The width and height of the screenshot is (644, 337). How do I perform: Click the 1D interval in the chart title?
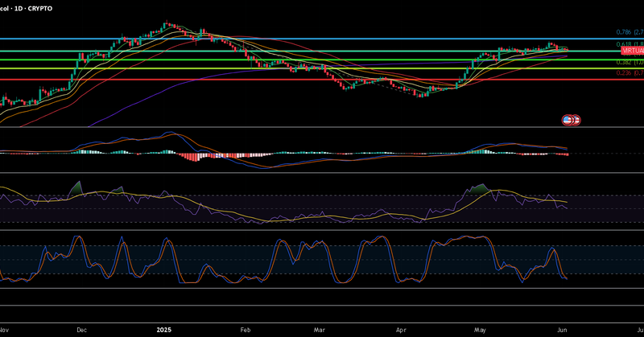[x=19, y=9]
